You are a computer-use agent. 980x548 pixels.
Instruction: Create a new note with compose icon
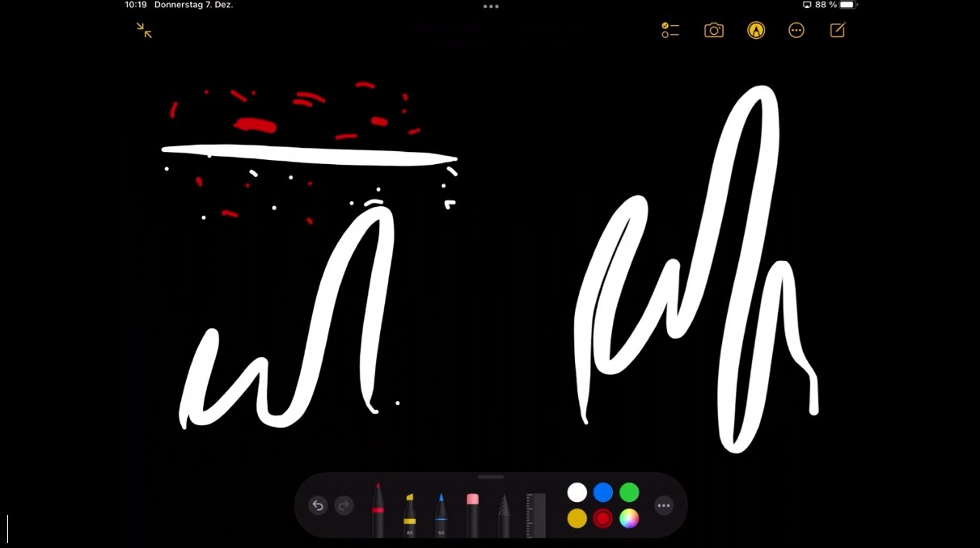838,31
